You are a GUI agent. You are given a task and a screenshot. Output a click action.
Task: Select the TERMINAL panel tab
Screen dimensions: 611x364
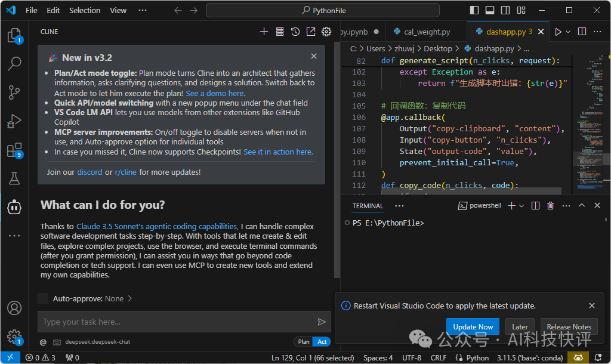click(x=368, y=206)
